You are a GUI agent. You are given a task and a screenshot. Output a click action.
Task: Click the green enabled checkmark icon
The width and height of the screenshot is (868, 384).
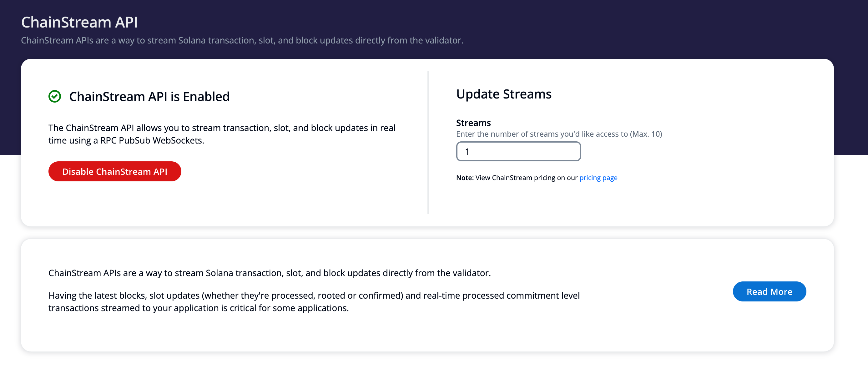pos(55,97)
